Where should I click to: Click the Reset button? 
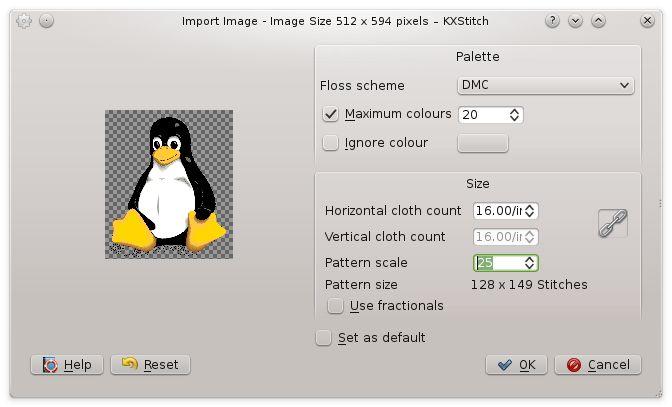click(150, 365)
